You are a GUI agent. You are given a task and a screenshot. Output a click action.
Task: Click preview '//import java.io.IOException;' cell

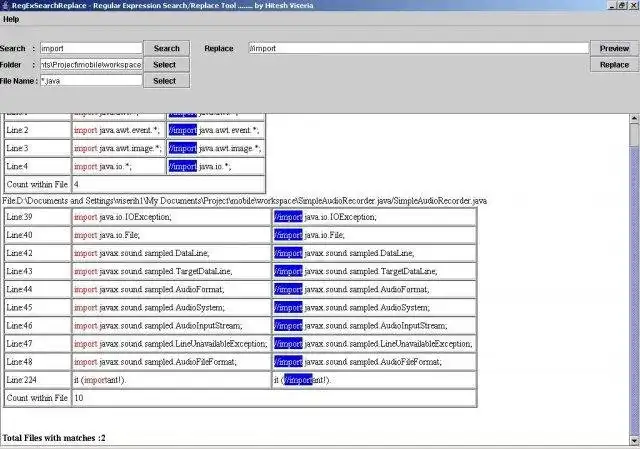point(374,217)
